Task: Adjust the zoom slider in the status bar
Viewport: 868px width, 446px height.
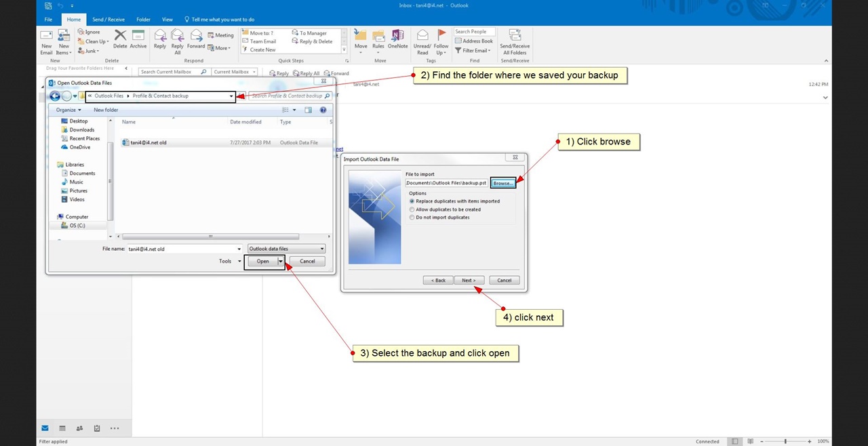Action: click(785, 441)
